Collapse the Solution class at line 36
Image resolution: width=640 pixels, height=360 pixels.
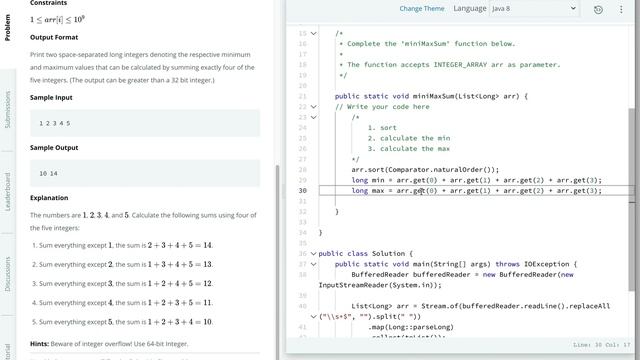tap(313, 254)
